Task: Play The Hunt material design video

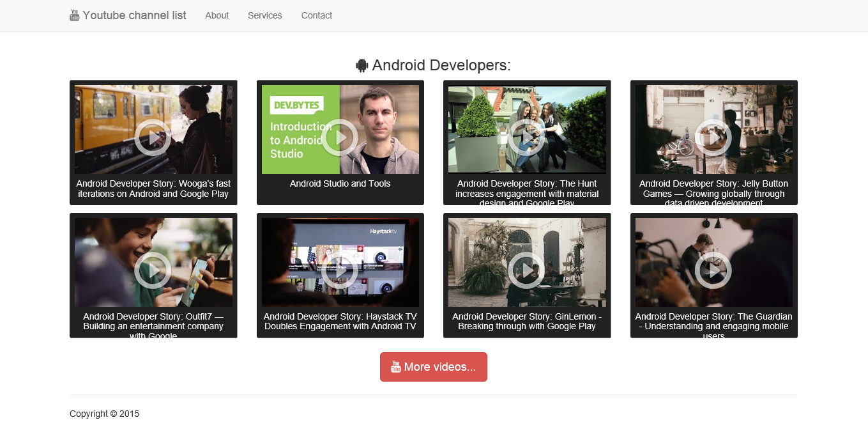Action: pyautogui.click(x=527, y=137)
